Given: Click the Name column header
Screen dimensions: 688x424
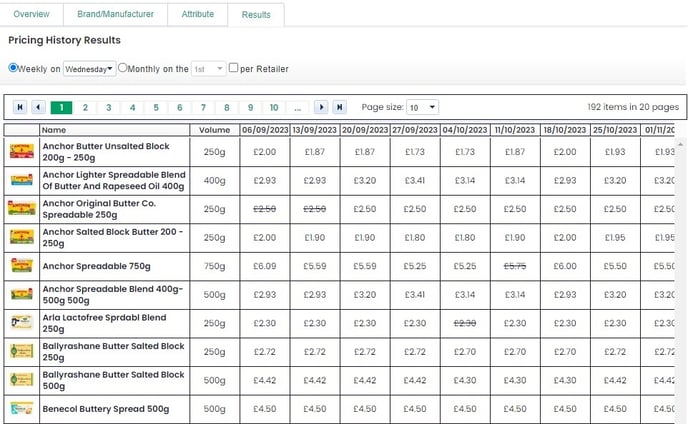Looking at the screenshot, I should click(115, 130).
